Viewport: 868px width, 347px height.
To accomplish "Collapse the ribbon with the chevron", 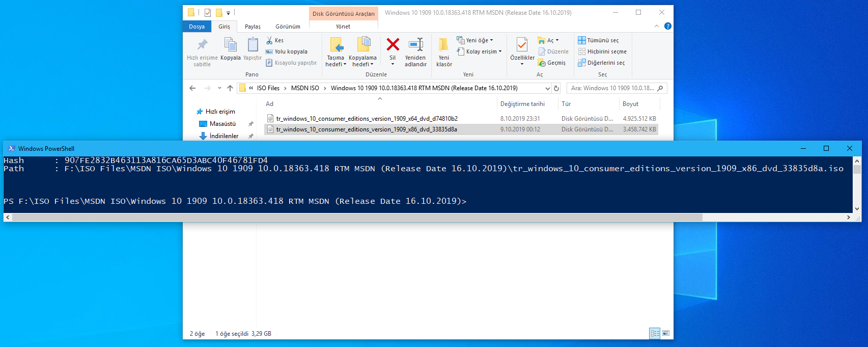I will point(657,26).
